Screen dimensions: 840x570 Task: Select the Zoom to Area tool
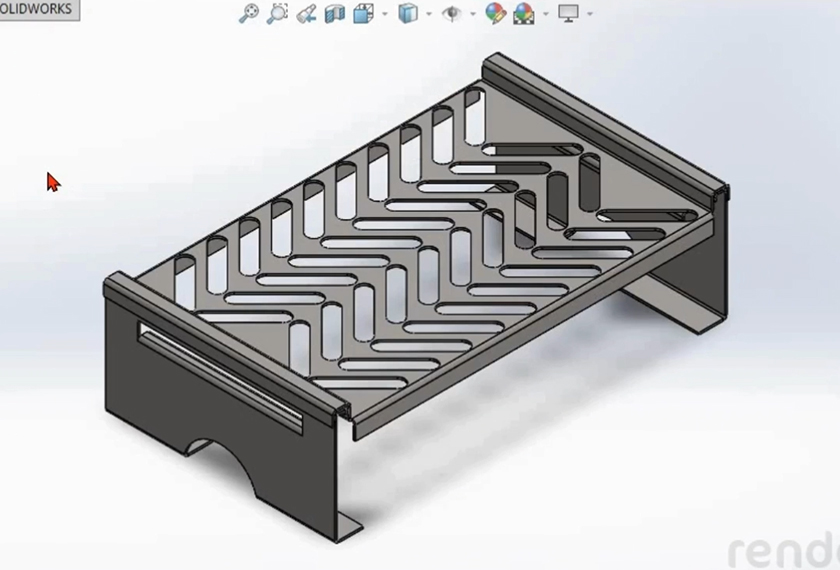coord(278,13)
